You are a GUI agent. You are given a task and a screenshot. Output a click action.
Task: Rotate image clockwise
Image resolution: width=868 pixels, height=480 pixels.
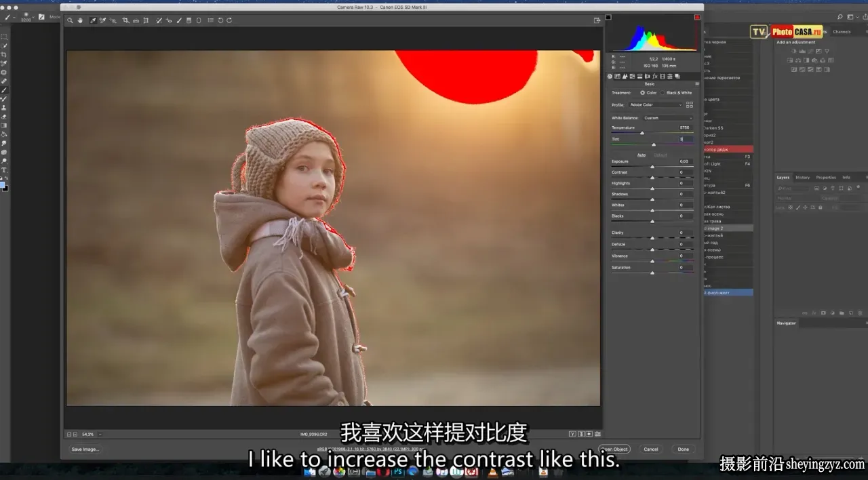(x=229, y=20)
